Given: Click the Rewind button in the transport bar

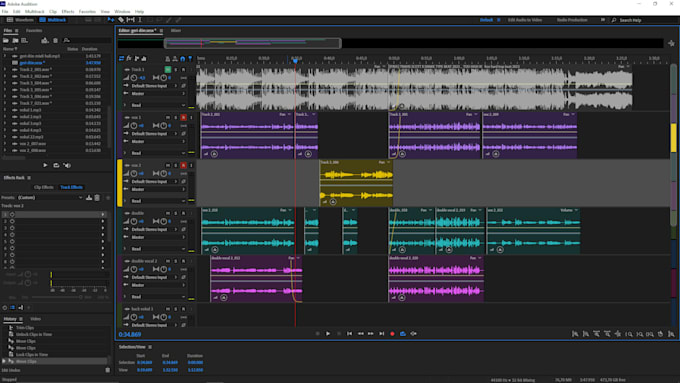Looking at the screenshot, I should 360,334.
